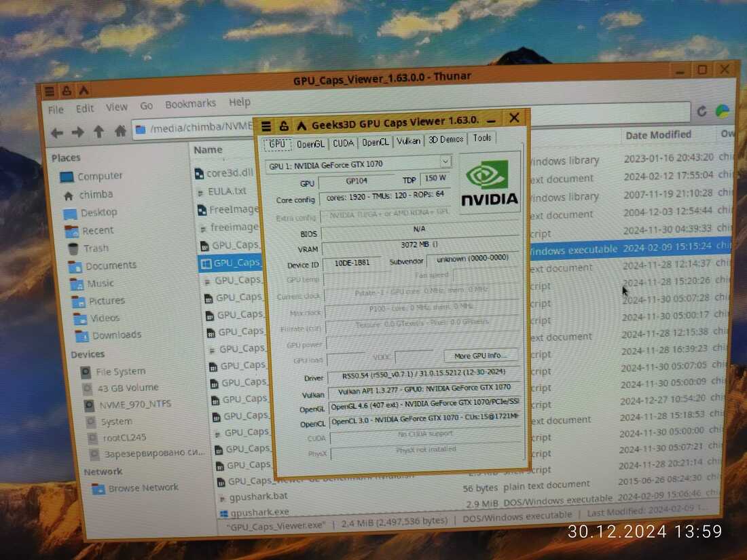The width and height of the screenshot is (747, 560).
Task: Select the highlighted GPU_Caps executable row
Action: (x=464, y=255)
